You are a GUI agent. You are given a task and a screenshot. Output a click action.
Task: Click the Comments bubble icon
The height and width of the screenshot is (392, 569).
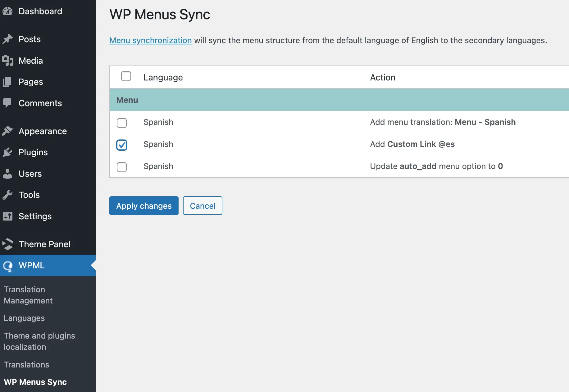click(x=7, y=103)
